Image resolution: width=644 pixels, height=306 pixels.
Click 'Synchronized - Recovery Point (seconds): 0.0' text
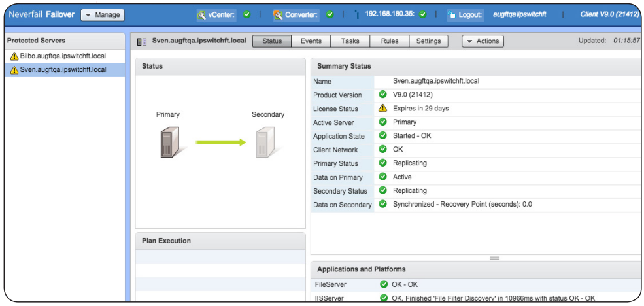(462, 204)
